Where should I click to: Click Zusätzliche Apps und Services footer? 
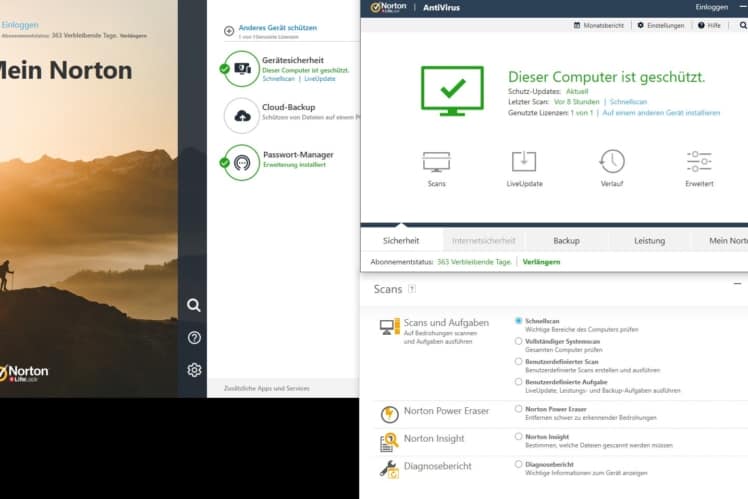[267, 388]
